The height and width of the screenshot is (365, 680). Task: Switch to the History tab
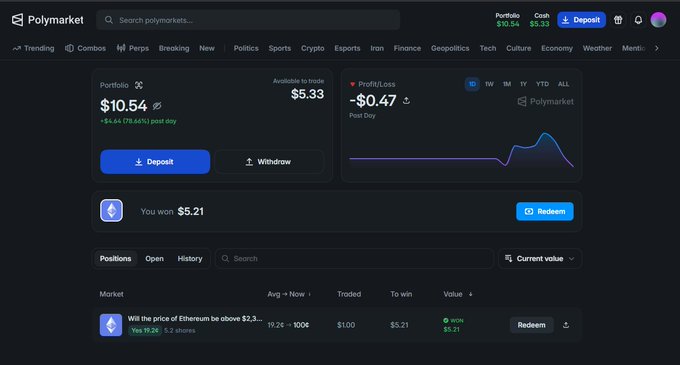pos(190,258)
